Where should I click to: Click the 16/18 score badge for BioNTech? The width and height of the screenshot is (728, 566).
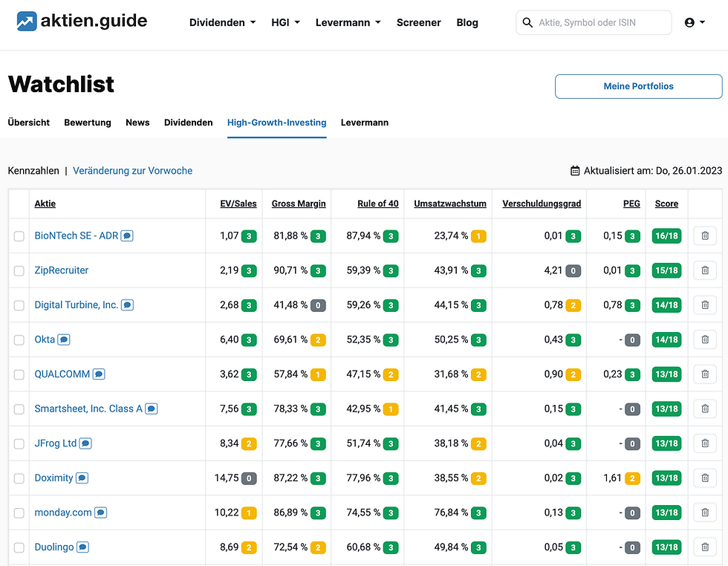(667, 236)
